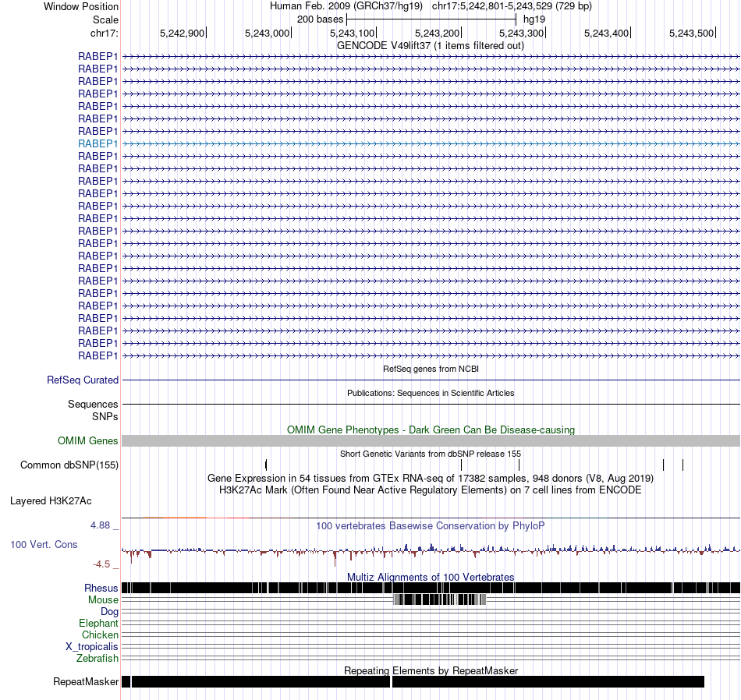Open the OMIM Gene Phenotypes track title
Image resolution: width=741 pixels, height=700 pixels.
coord(431,430)
